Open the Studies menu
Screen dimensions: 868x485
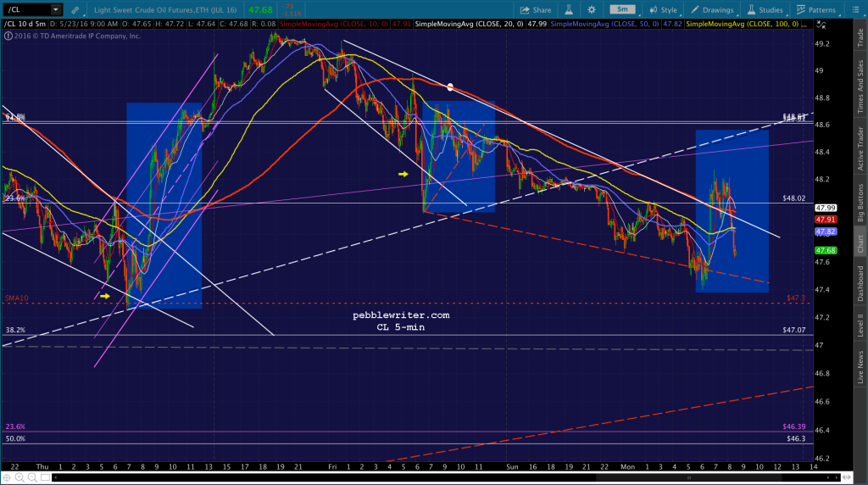[765, 10]
